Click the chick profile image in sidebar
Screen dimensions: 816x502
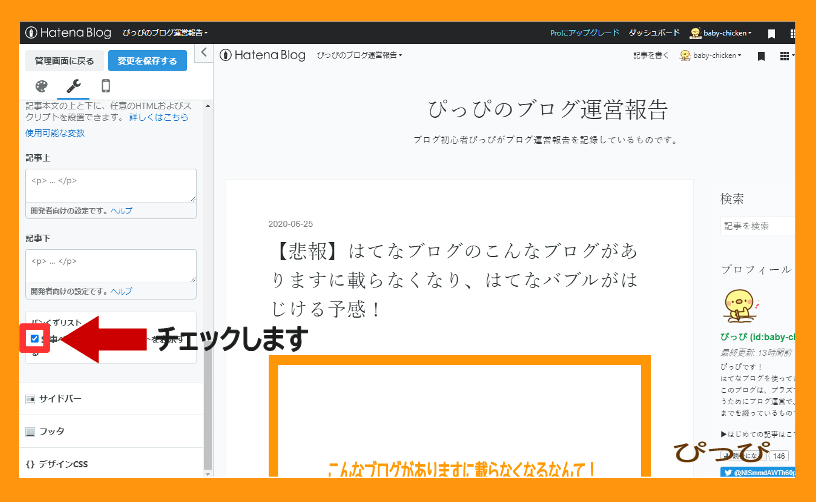point(741,306)
